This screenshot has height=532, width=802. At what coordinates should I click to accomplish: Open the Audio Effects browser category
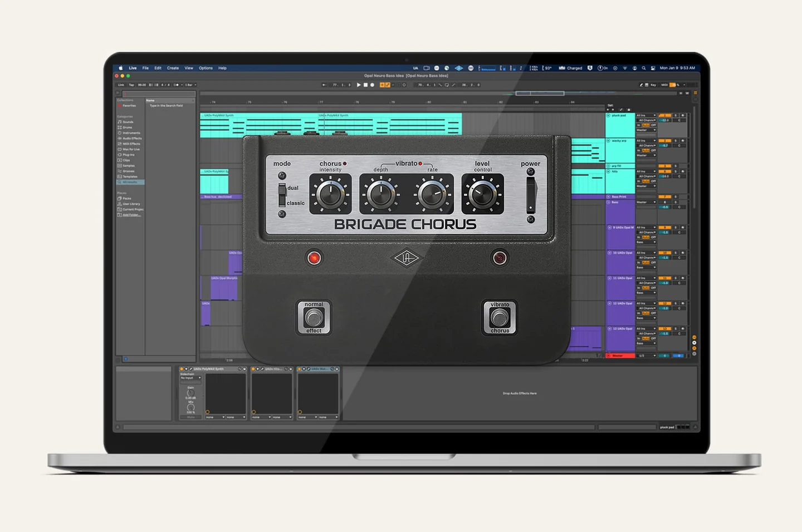pos(131,139)
